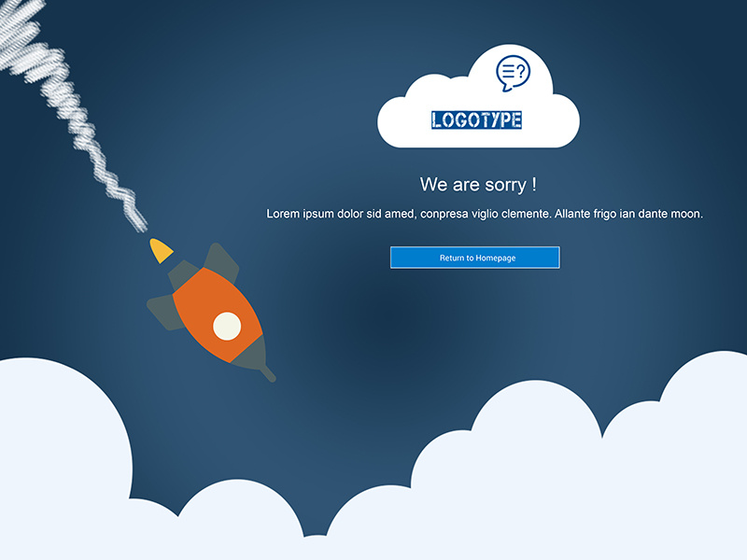Click the Lorem ipsum paragraph text
Viewport: 747px width, 560px height.
pos(485,214)
